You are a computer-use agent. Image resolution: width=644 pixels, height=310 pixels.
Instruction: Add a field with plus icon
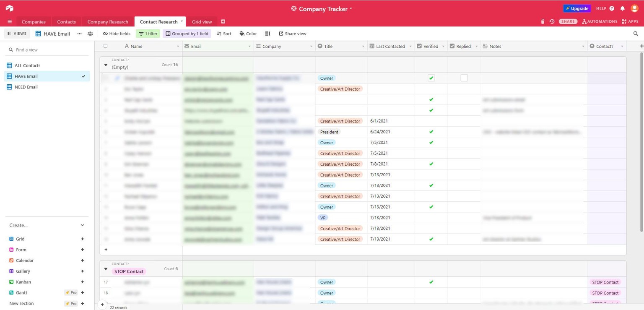click(641, 46)
